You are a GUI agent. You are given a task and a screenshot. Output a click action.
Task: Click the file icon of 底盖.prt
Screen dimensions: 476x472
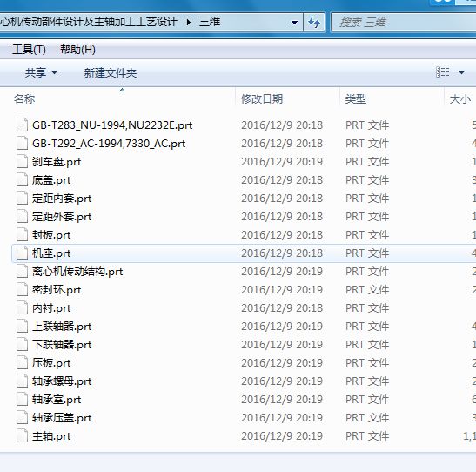22,180
